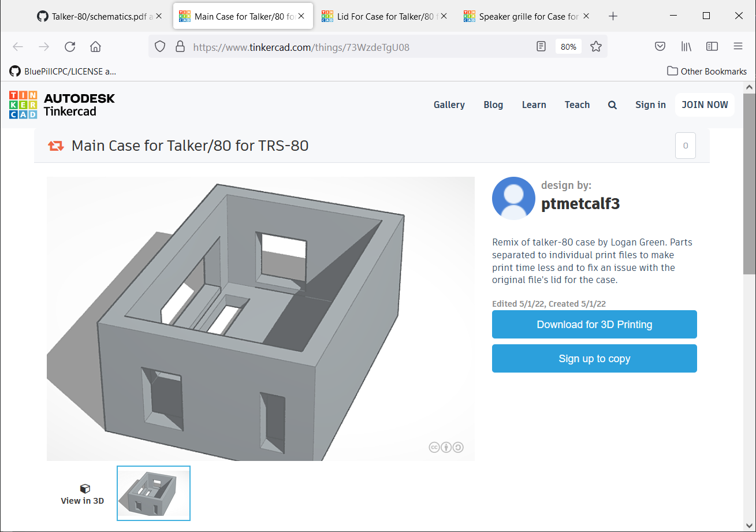Screen dimensions: 756x532
Task: Go back one page
Action: (x=18, y=47)
